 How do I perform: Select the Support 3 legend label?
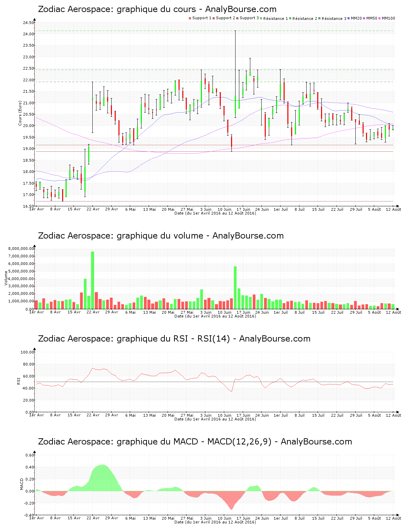tap(249, 18)
